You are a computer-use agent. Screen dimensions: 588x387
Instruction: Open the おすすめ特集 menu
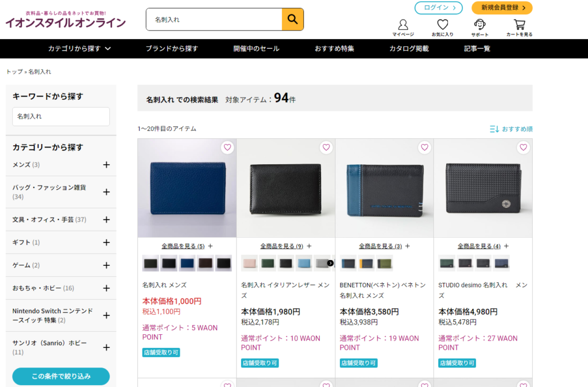(335, 49)
